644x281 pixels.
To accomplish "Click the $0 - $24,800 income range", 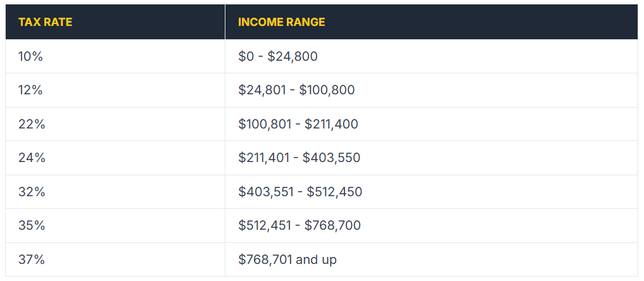I will click(x=278, y=56).
